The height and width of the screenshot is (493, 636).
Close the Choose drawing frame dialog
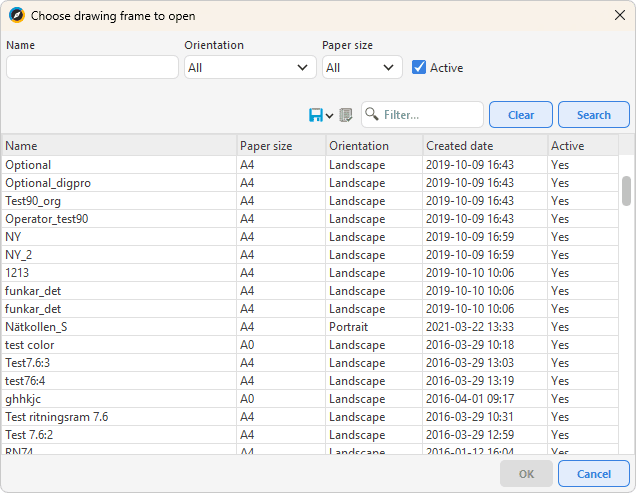(619, 15)
